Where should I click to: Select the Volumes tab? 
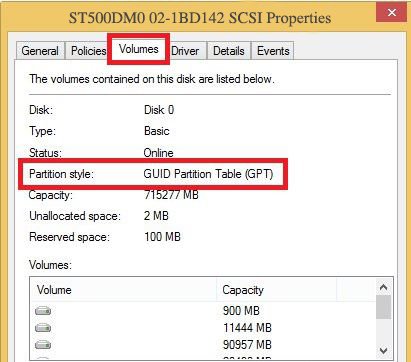coord(139,49)
